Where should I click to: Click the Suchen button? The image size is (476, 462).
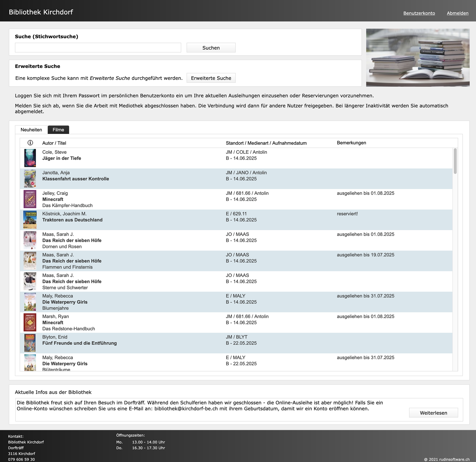(211, 48)
